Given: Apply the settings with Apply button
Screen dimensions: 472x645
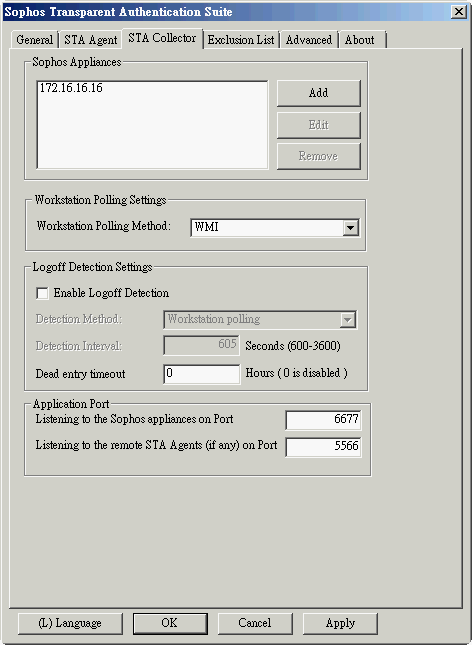Looking at the screenshot, I should [x=340, y=624].
